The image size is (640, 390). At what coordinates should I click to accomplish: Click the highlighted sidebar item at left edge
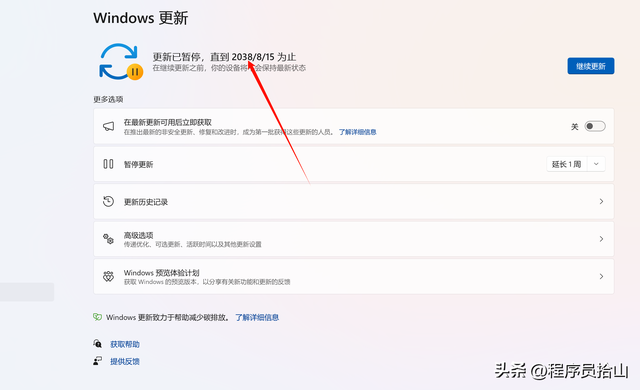(27, 292)
